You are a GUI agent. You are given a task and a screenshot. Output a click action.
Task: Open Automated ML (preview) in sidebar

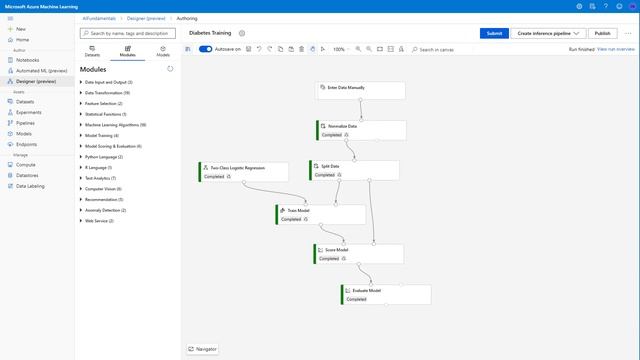point(38,71)
